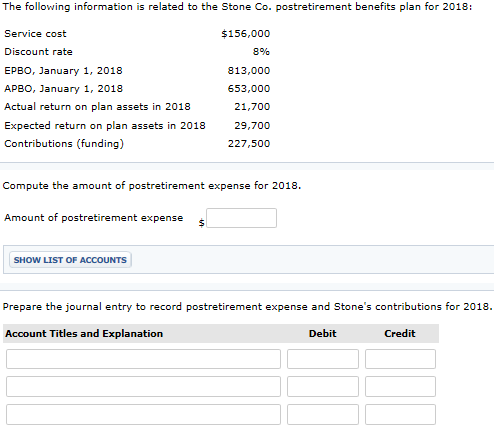Click the Actual return on plan assets label
Image resolution: width=494 pixels, height=434 pixels.
click(97, 107)
